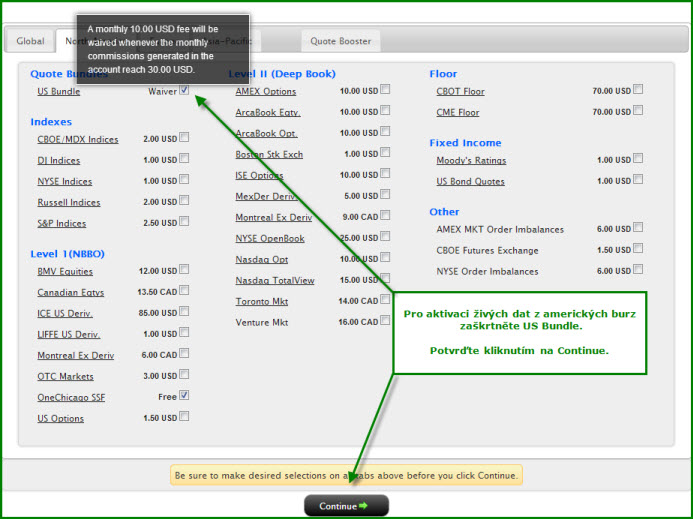Tick AMEX MKT Order Imbalances checkbox
This screenshot has height=519, width=693.
(638, 227)
